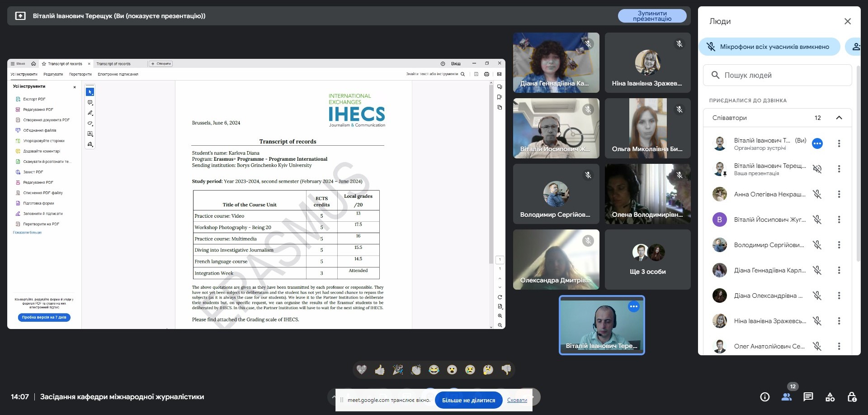
Task: Open the chat panel icon
Action: pos(808,397)
